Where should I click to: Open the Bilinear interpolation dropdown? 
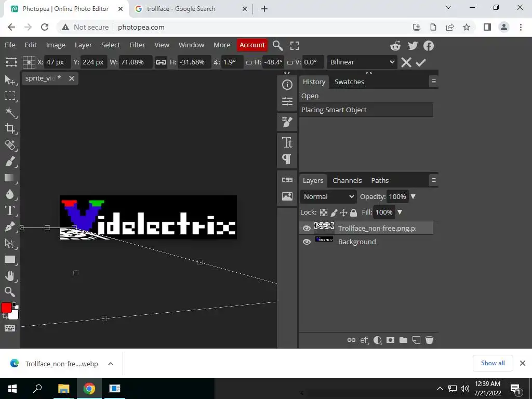coord(362,62)
